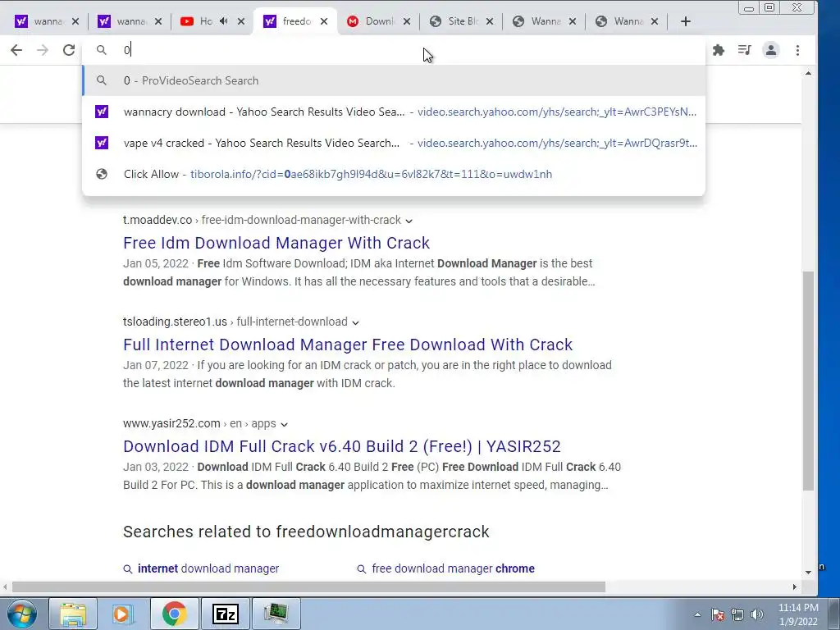Open the Windows Start menu
840x630 pixels.
[x=21, y=614]
